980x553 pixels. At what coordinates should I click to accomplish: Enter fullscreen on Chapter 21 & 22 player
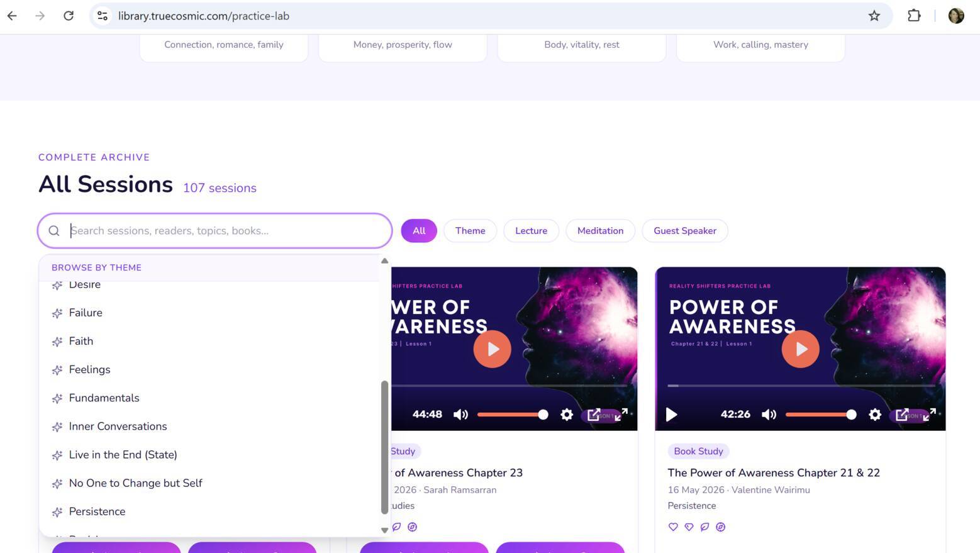pyautogui.click(x=930, y=414)
